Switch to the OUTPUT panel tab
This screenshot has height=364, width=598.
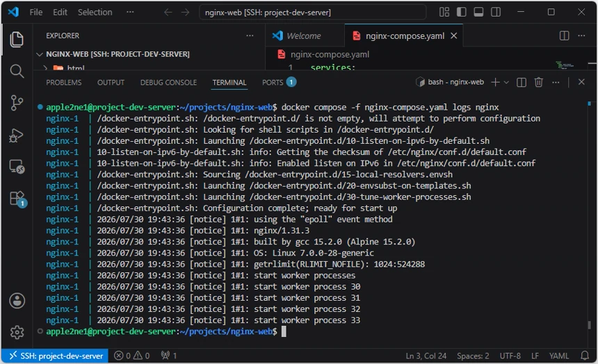(111, 83)
